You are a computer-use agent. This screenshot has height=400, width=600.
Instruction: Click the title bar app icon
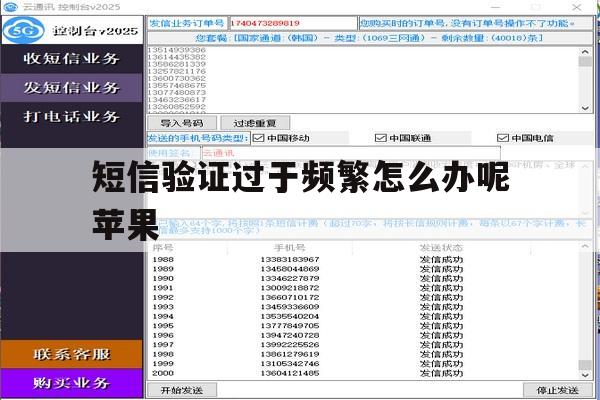[11, 7]
